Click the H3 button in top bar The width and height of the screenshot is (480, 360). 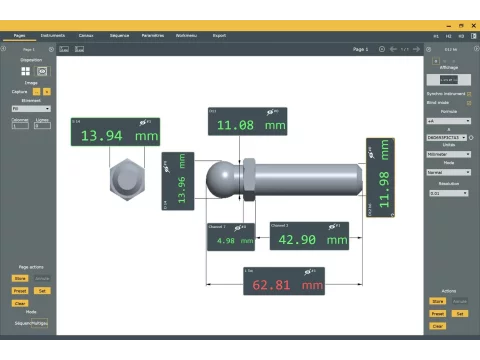[x=461, y=36]
